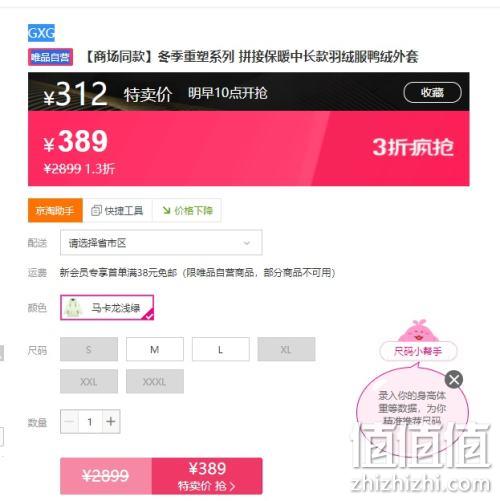500x501 pixels.
Task: Open the 快捷工具 tab
Action: tap(118, 210)
